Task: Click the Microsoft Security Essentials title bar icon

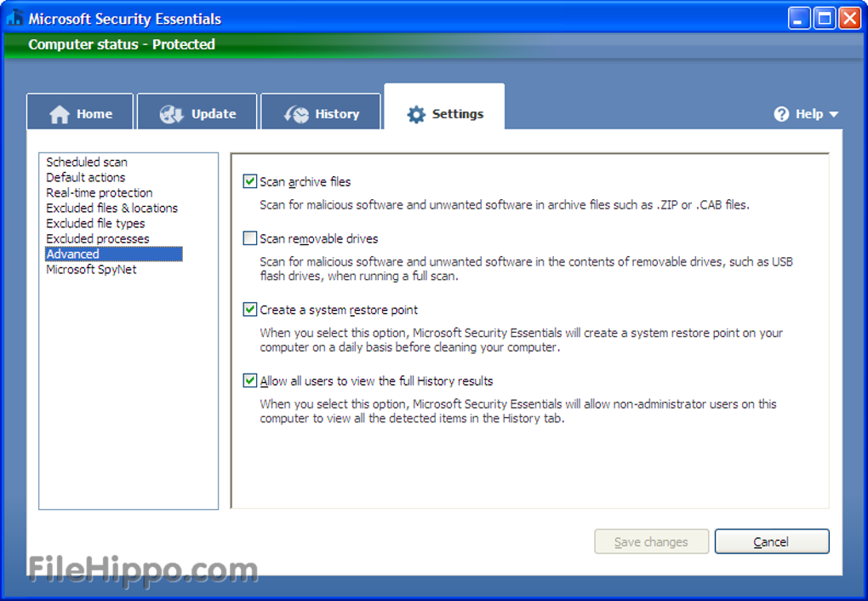Action: coord(14,18)
